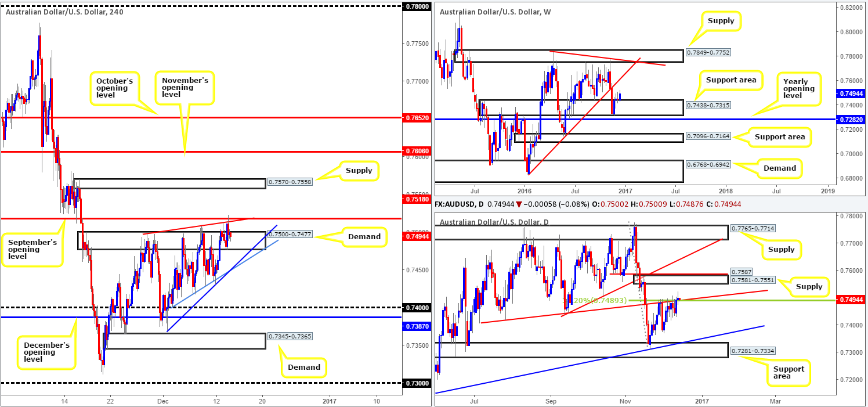Click the blue 0.73870 price label
This screenshot has width=868, height=407.
[416, 326]
